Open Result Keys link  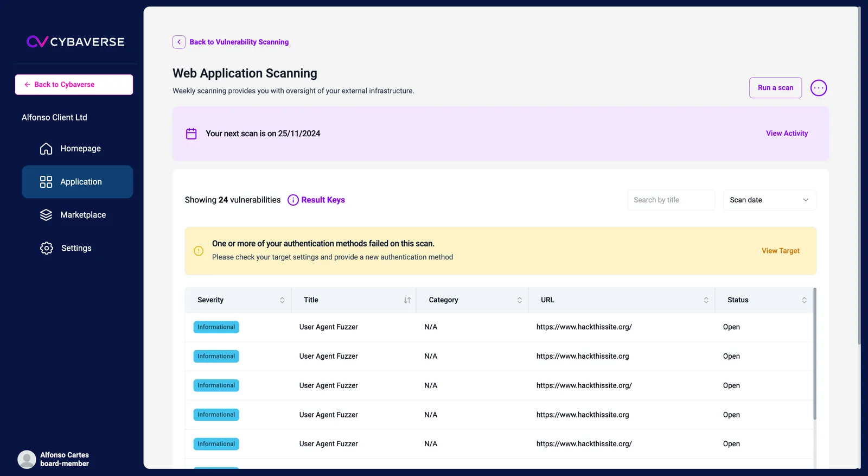[323, 200]
